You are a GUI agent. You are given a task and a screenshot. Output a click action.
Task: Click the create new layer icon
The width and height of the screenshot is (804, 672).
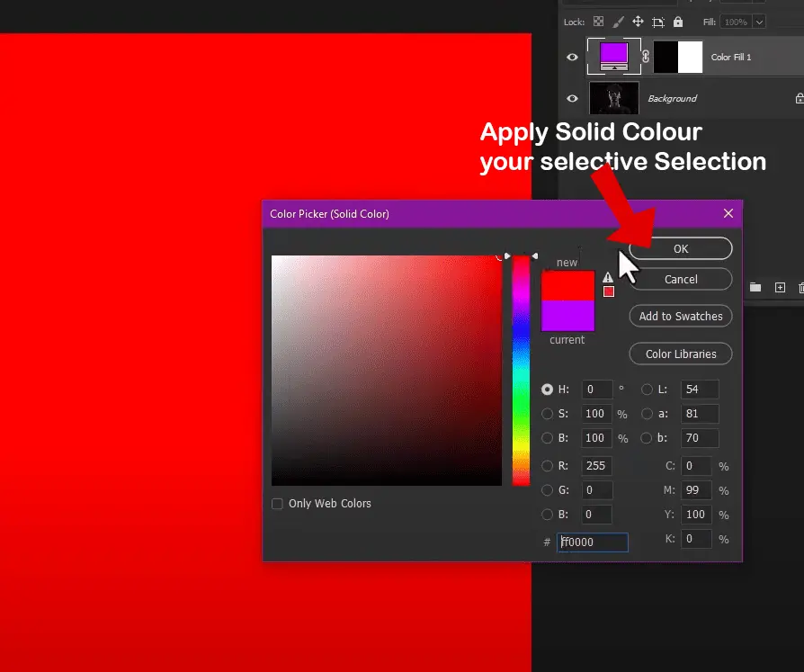[780, 287]
